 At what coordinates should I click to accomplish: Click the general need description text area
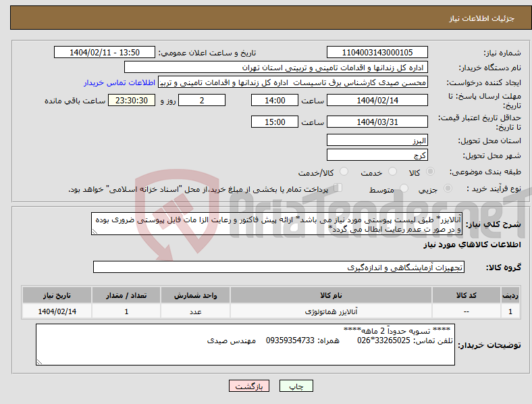pyautogui.click(x=277, y=224)
